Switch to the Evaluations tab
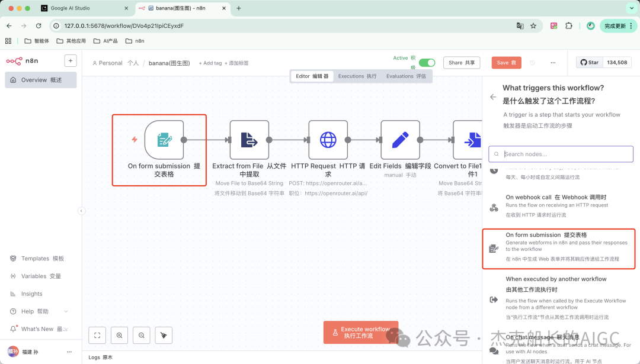640x364 pixels. pos(406,76)
